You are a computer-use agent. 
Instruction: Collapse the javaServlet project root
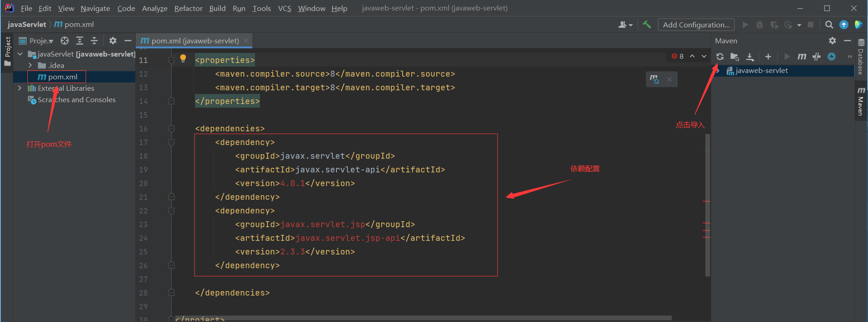coord(20,54)
